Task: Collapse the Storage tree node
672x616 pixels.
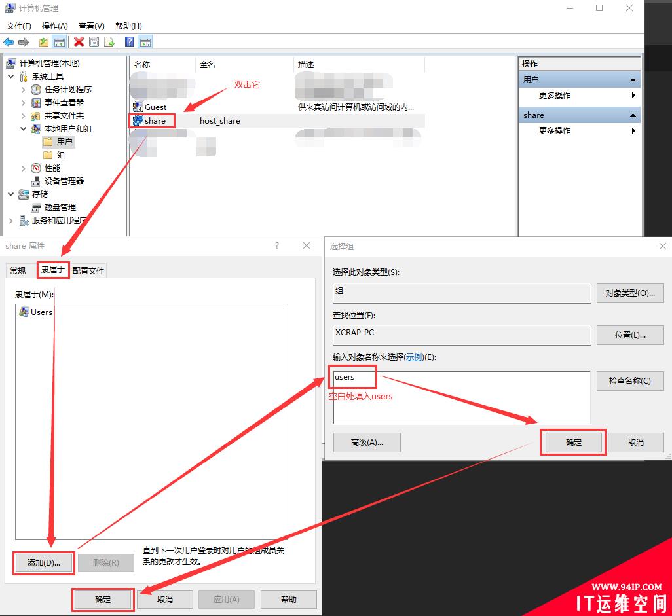Action: pyautogui.click(x=11, y=194)
